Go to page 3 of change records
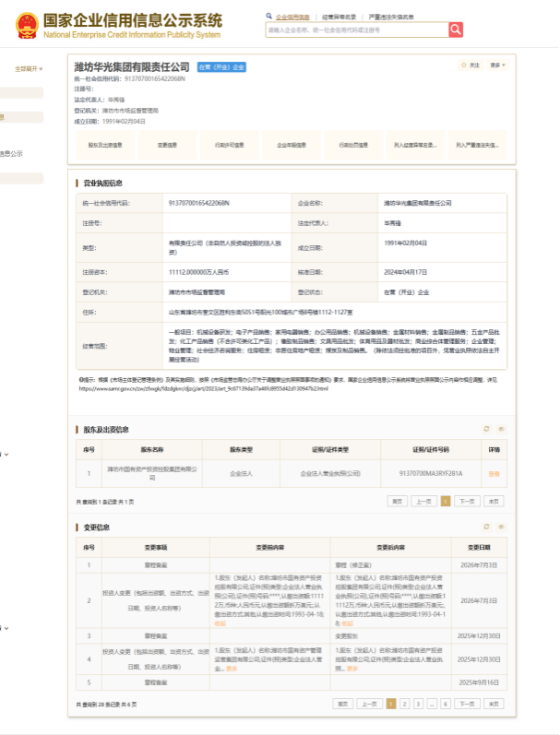This screenshot has height=735, width=560. 418,704
